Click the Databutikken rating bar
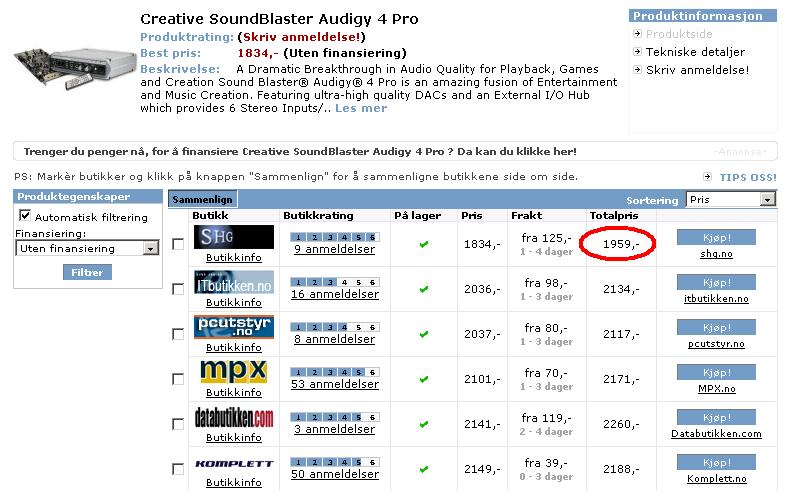 point(335,417)
